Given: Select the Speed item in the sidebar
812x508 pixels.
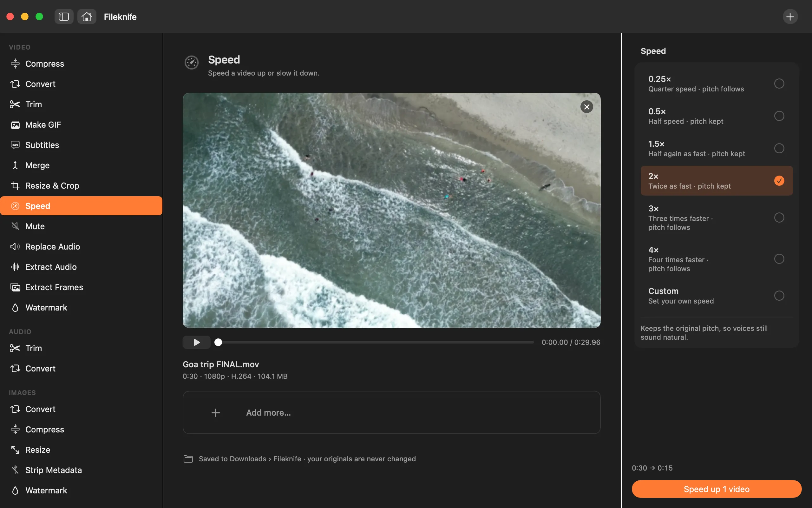Looking at the screenshot, I should click(x=81, y=206).
